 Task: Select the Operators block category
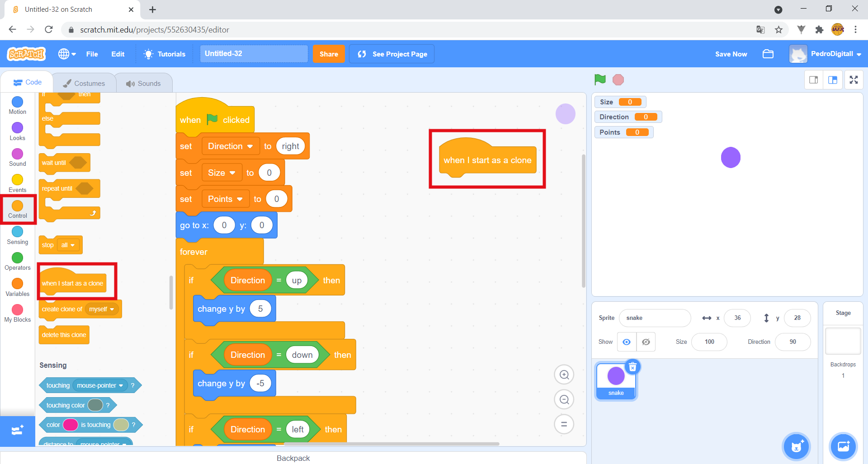tap(17, 262)
